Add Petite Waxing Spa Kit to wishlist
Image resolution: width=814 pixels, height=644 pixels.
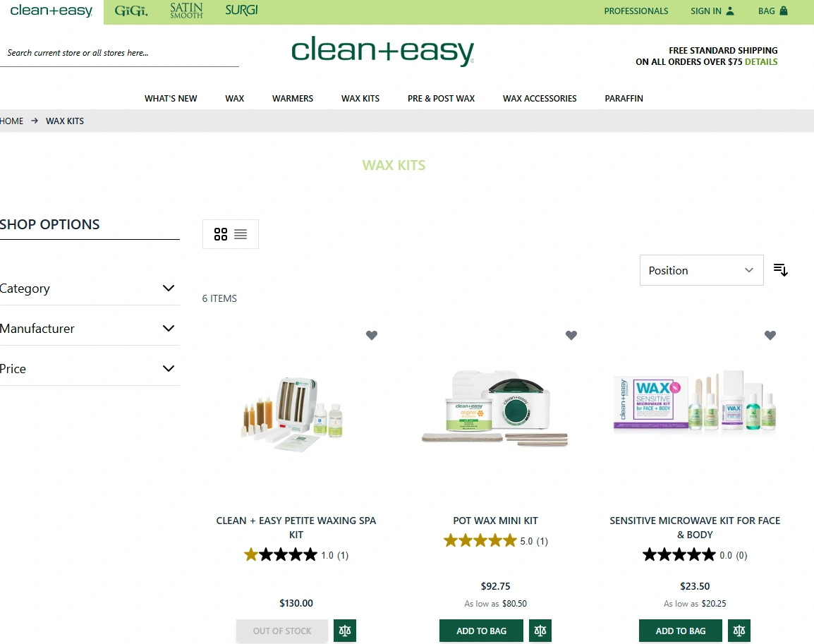point(372,335)
